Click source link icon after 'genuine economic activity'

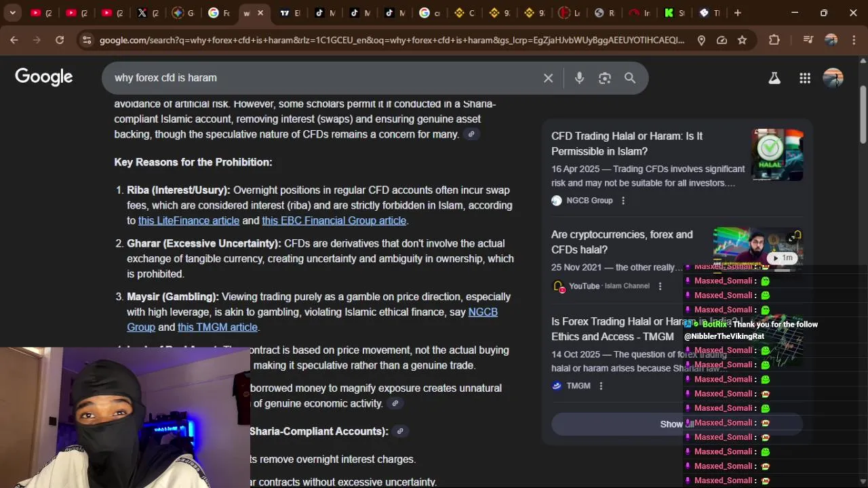395,403
